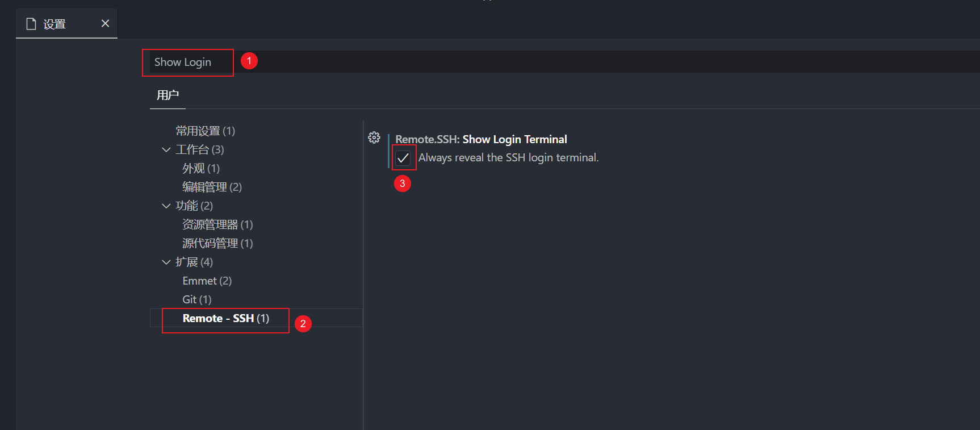Toggle the Always reveal SSH login terminal checkbox
980x430 pixels.
click(403, 158)
